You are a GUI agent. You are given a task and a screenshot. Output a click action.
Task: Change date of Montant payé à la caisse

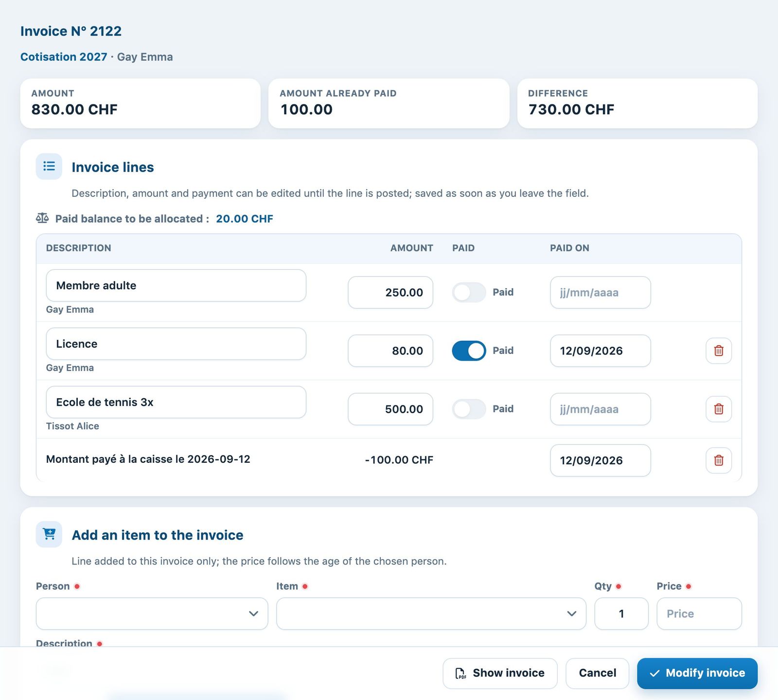600,460
